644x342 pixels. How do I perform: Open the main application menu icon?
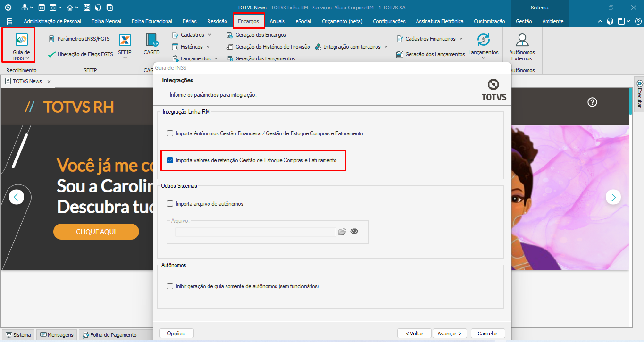point(9,21)
